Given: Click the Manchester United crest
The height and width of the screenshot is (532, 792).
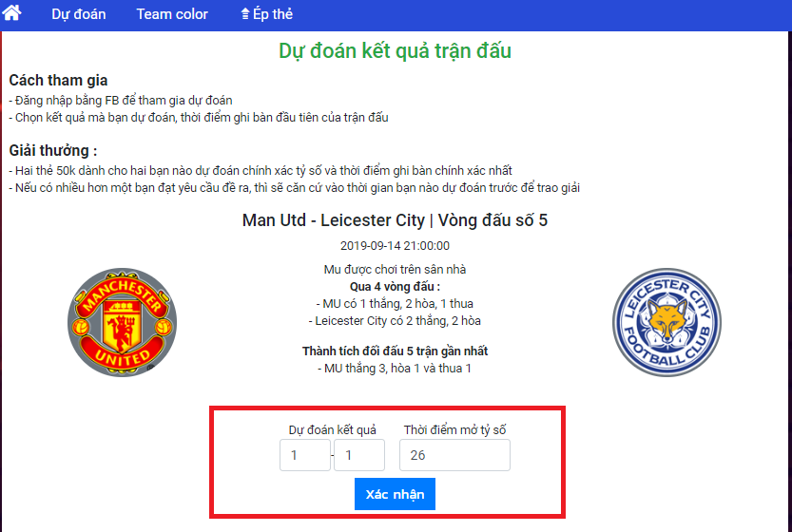Looking at the screenshot, I should point(123,322).
